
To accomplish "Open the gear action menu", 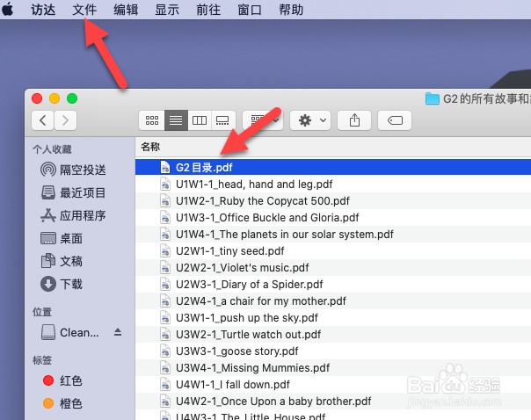I will click(310, 120).
